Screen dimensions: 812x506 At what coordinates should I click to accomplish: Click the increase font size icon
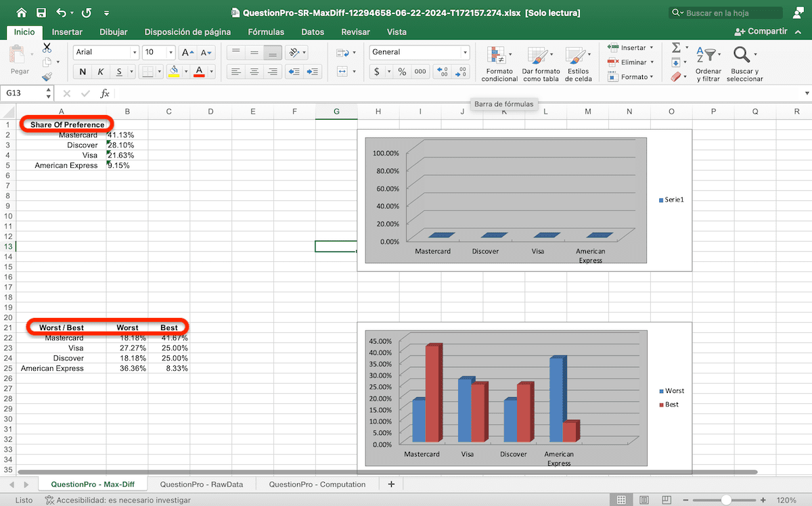click(187, 53)
